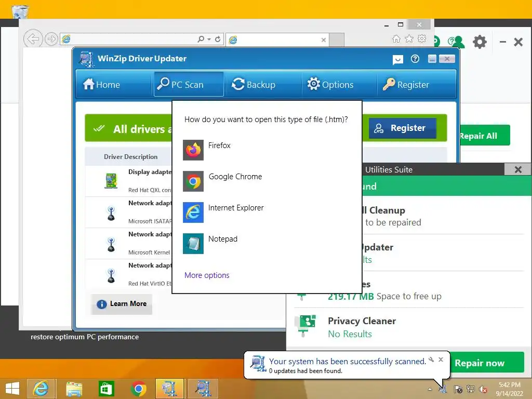Open More options in the open-with dialog
The width and height of the screenshot is (532, 399).
[207, 275]
